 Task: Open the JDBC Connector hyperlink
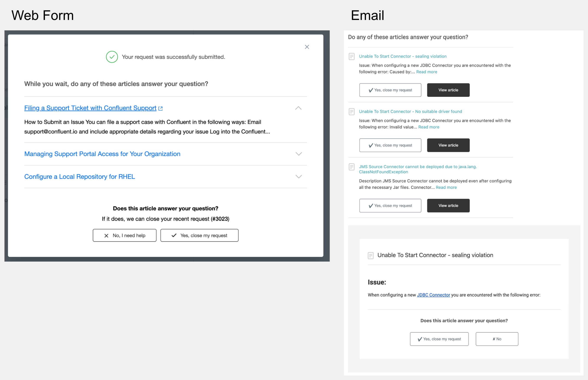click(x=433, y=295)
